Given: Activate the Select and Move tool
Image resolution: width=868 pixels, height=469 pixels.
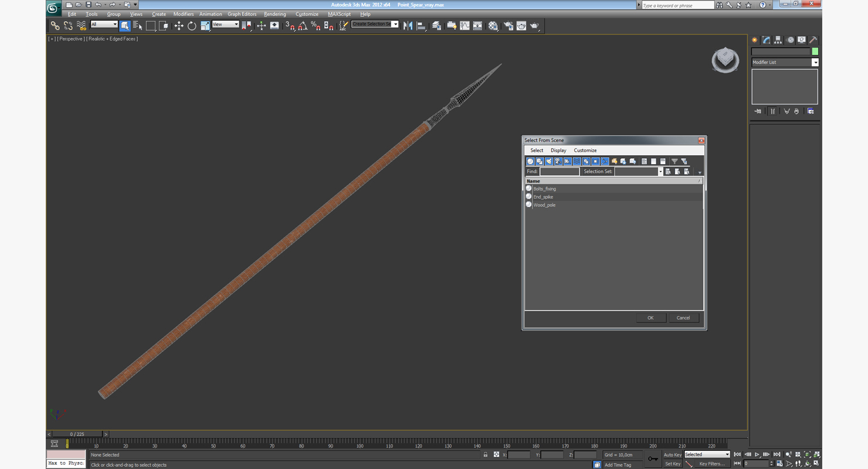Looking at the screenshot, I should coord(179,25).
